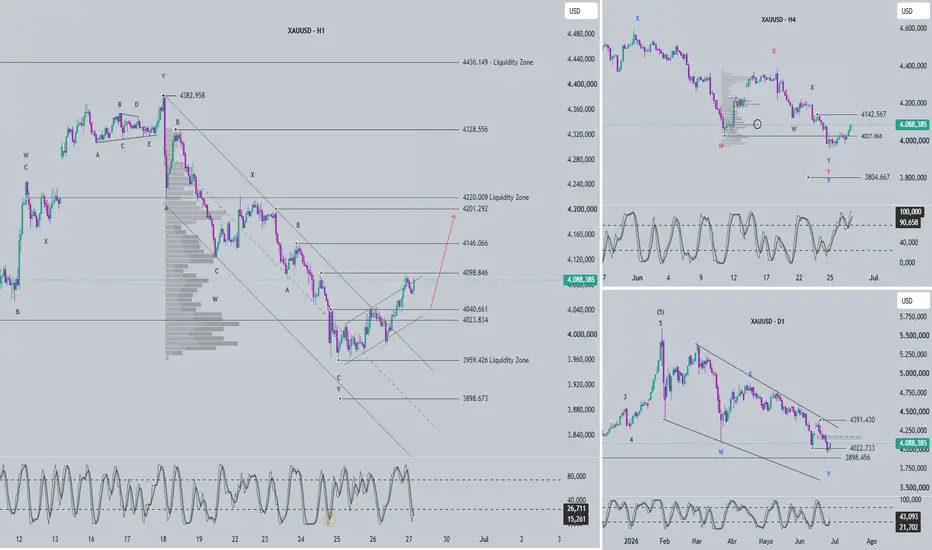Click the 26,711 stochastic value label
This screenshot has width=932, height=550.
[577, 508]
